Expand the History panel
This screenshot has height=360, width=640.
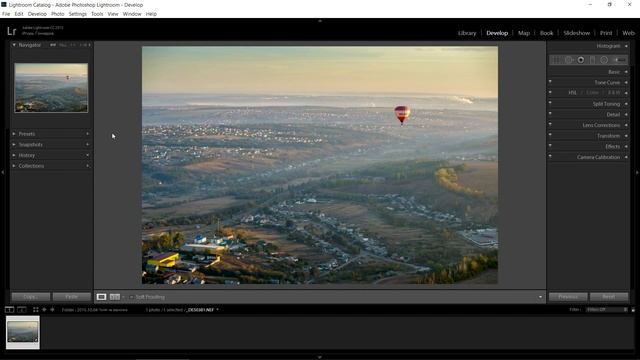coord(14,155)
